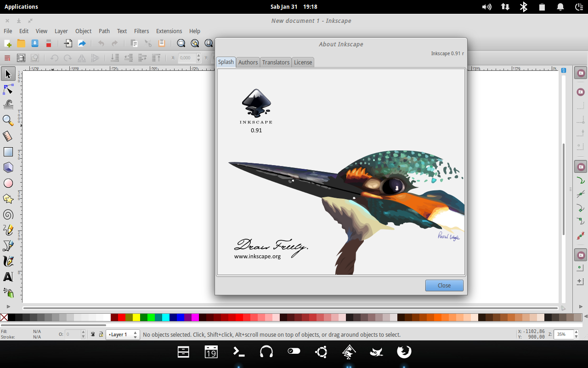This screenshot has width=588, height=368.
Task: Open the File menu
Action: [x=8, y=31]
